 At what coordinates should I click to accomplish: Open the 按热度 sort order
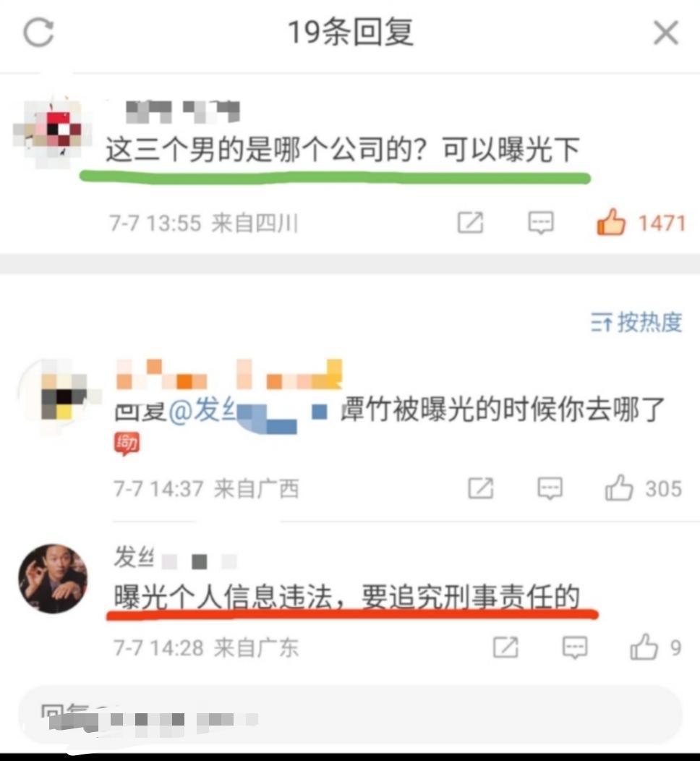(636, 322)
